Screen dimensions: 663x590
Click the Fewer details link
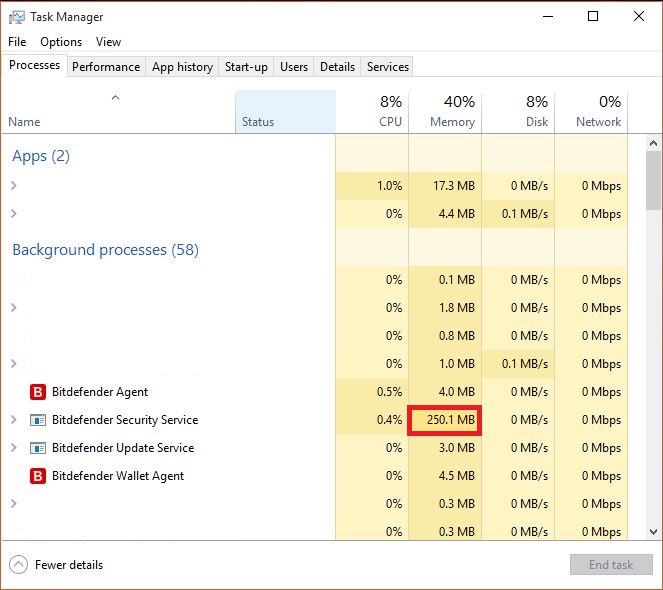69,565
